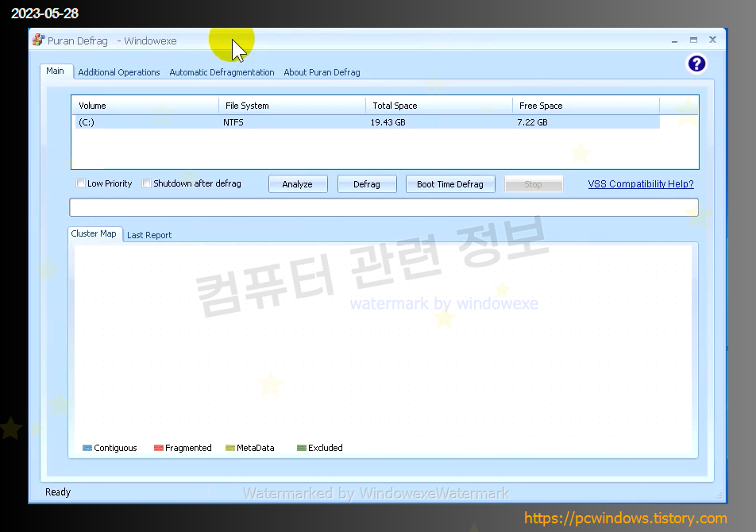Close the Puran Defrag window

click(x=712, y=40)
